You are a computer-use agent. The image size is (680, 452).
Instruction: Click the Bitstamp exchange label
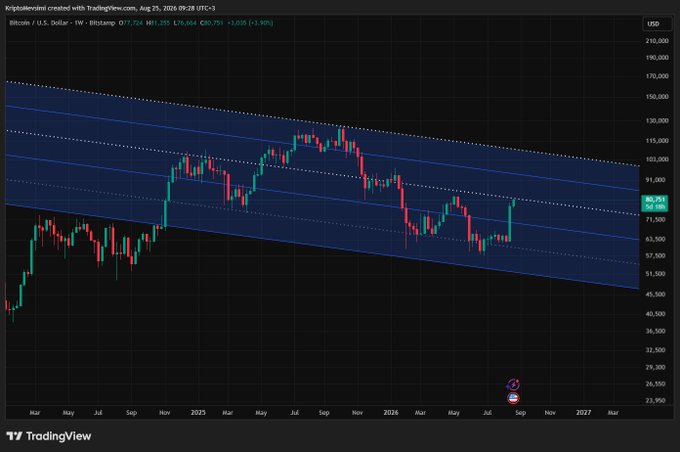(102, 23)
